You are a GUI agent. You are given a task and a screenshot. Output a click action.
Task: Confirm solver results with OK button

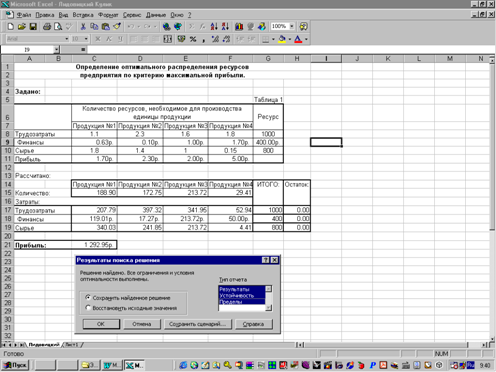[101, 324]
